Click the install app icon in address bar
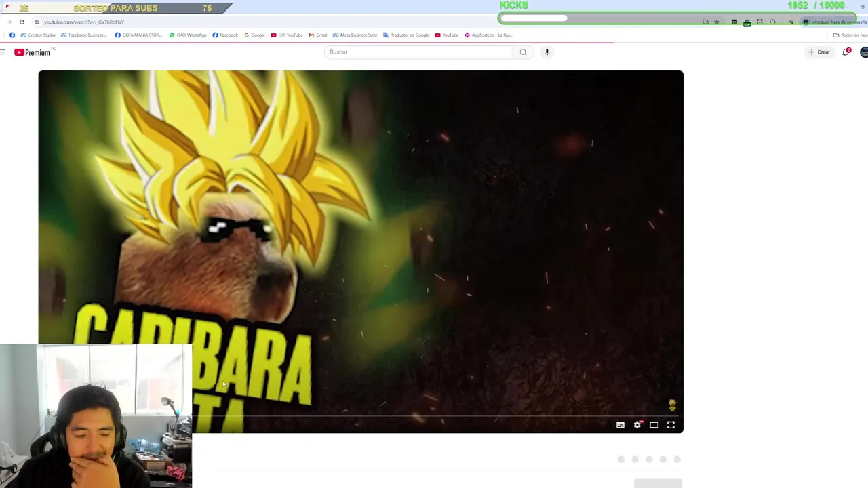 (x=705, y=22)
